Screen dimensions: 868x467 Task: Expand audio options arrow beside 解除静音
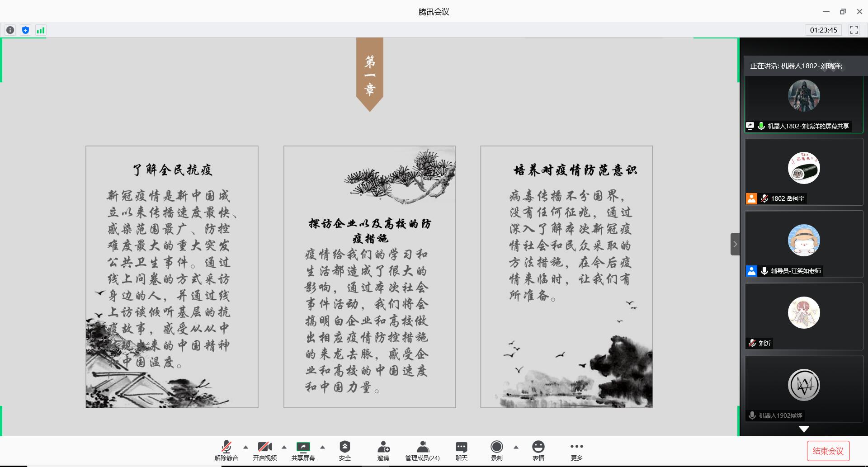[245, 447]
